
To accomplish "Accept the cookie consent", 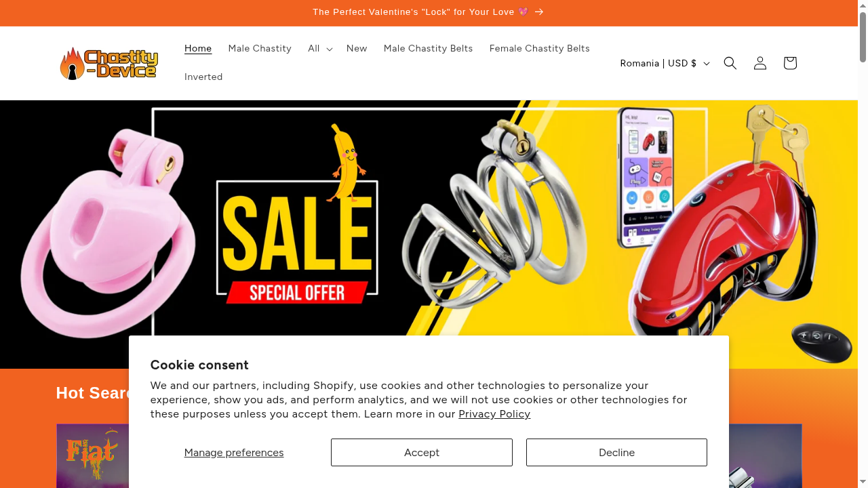I will coord(422,452).
